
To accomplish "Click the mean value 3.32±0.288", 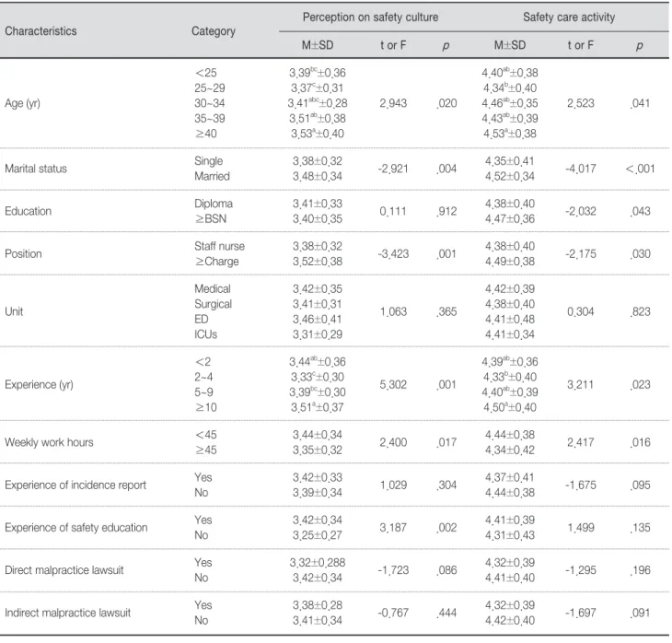I will [x=318, y=562].
